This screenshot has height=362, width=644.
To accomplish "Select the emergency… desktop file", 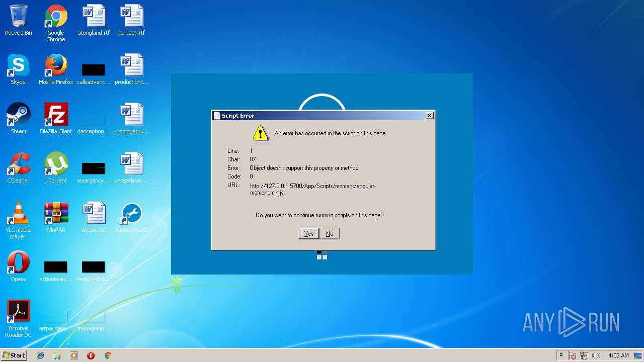I will click(94, 171).
